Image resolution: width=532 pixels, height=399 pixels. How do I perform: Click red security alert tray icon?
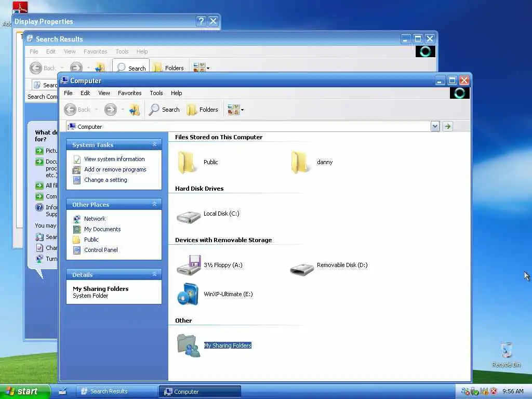point(494,391)
